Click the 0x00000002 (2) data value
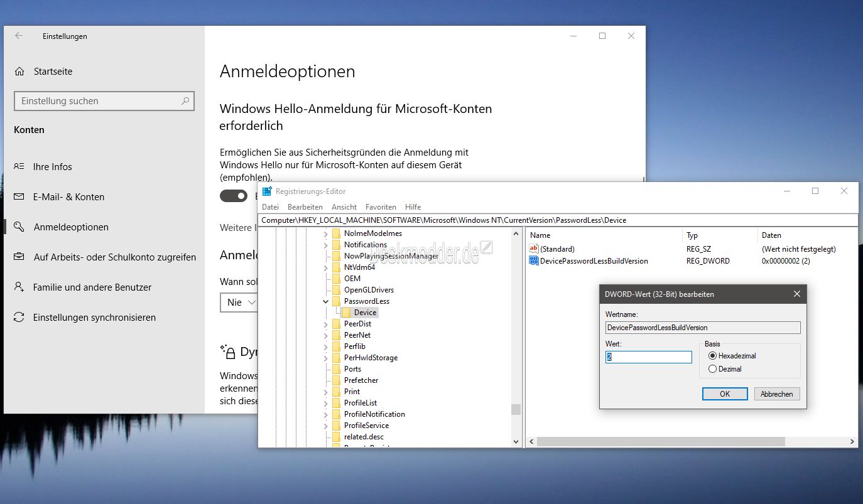 [x=786, y=260]
